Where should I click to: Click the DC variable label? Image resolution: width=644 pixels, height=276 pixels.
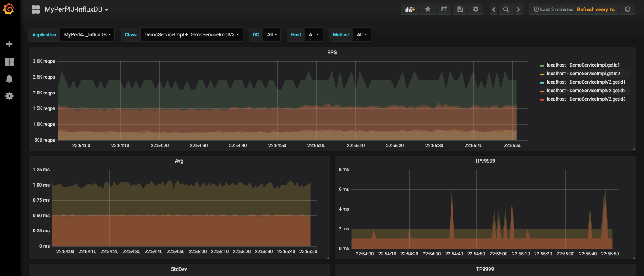pos(256,35)
